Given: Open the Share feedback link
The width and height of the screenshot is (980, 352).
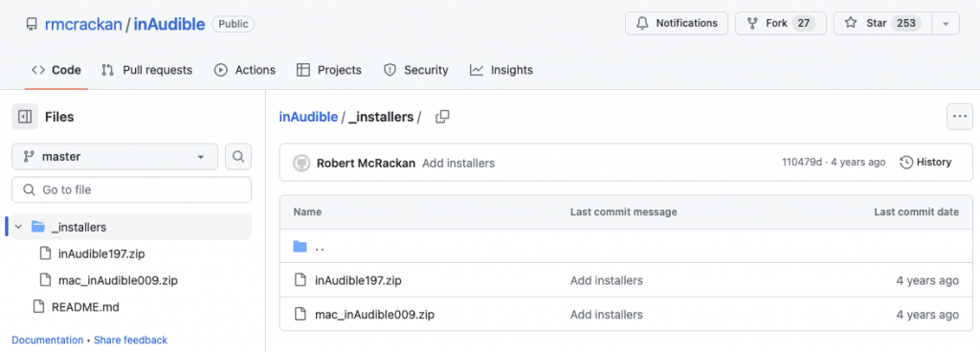Looking at the screenshot, I should tap(130, 341).
